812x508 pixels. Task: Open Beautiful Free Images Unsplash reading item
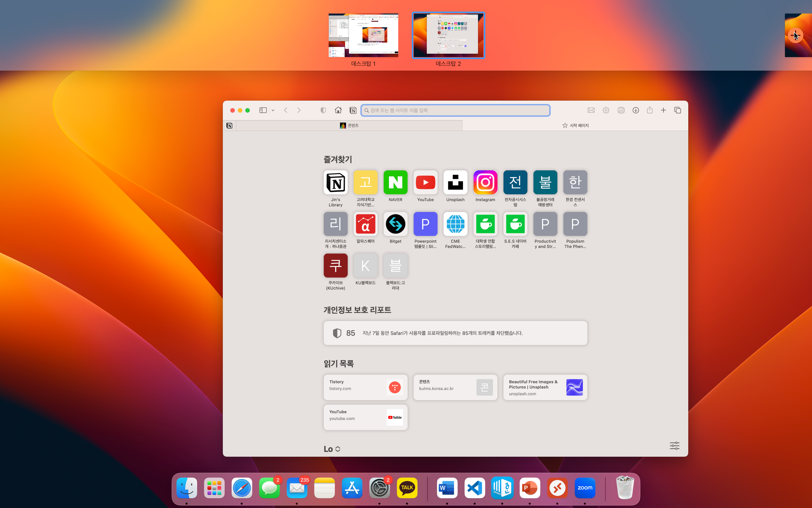(545, 387)
